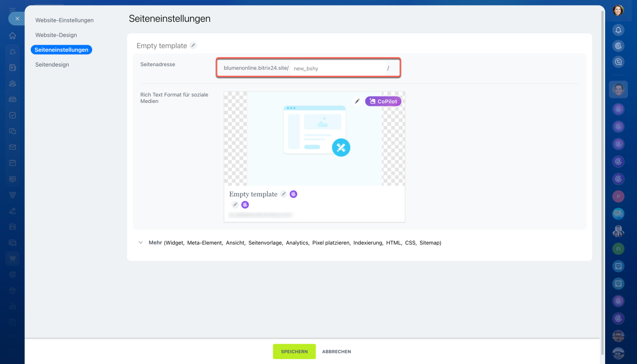This screenshot has width=637, height=364.
Task: Select the Seiteneinstellungen menu item
Action: coord(61,50)
